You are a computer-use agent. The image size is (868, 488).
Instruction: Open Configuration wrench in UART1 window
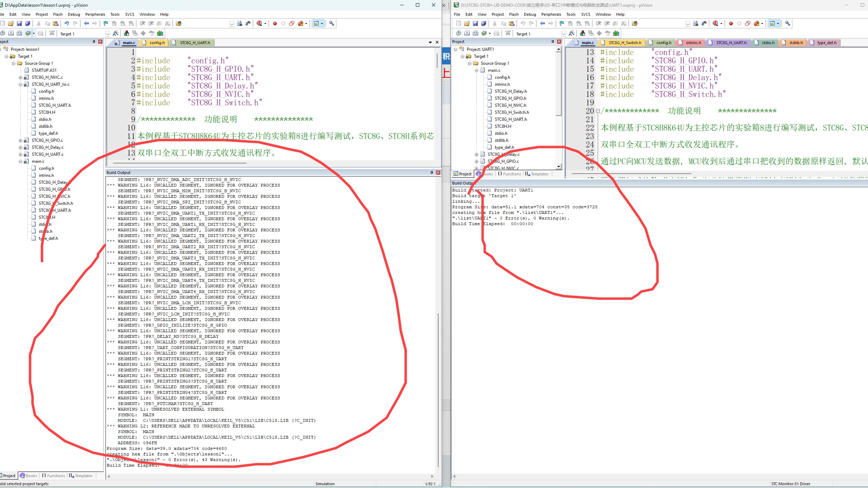tap(788, 23)
